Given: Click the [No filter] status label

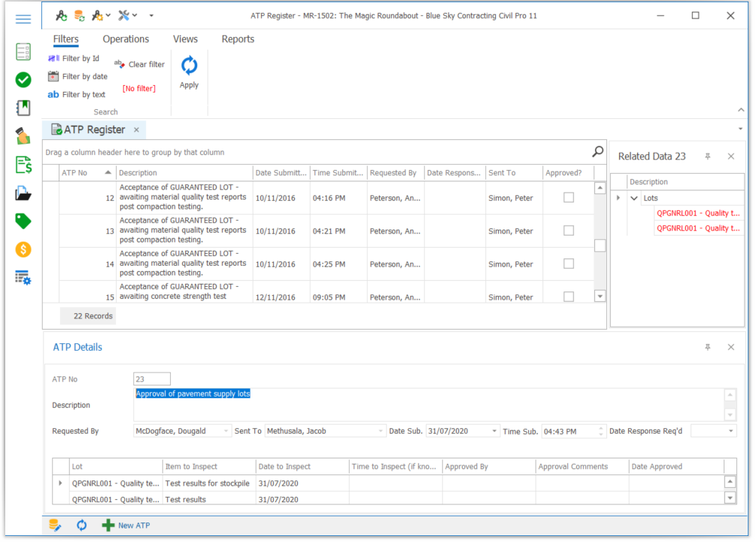Looking at the screenshot, I should click(139, 89).
